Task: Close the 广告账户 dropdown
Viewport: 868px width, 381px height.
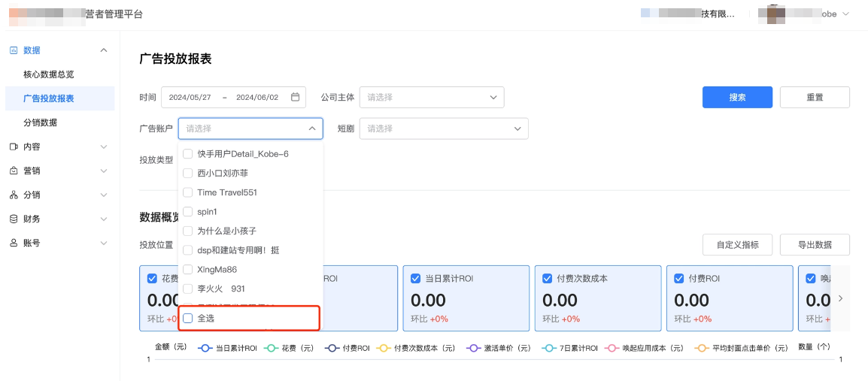Action: pyautogui.click(x=312, y=129)
